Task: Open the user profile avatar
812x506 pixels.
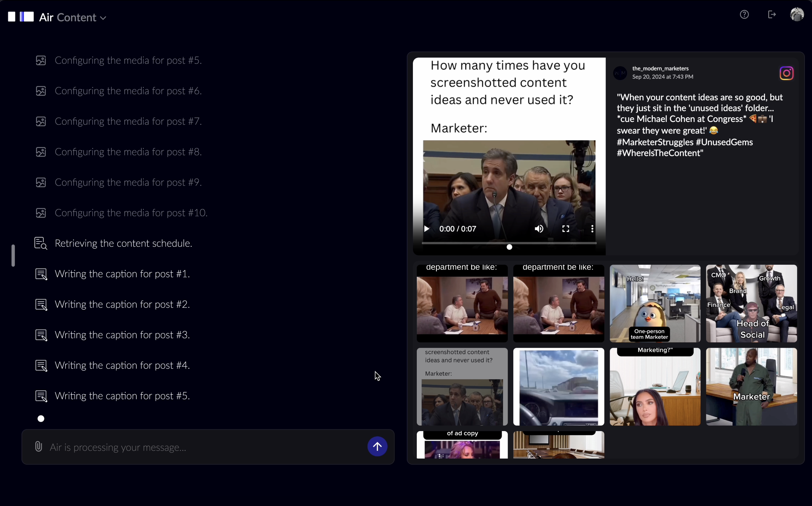Action: pos(797,14)
